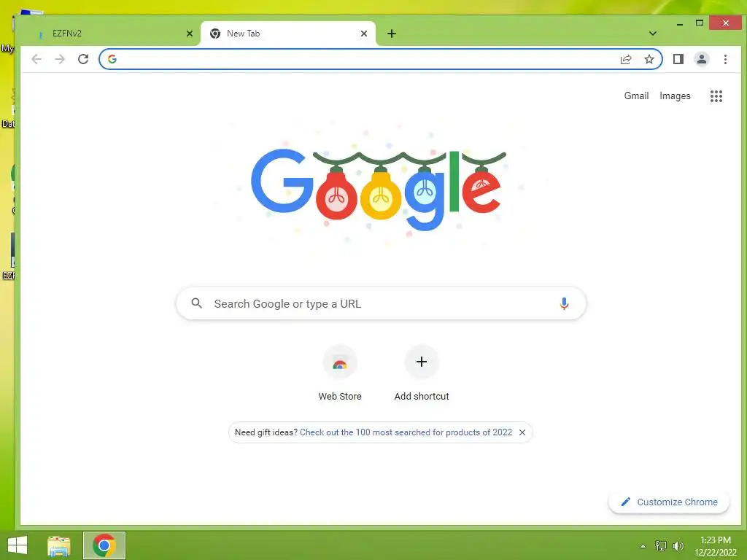Open Gmail link
Viewport: 747px width, 560px height.
tap(636, 96)
